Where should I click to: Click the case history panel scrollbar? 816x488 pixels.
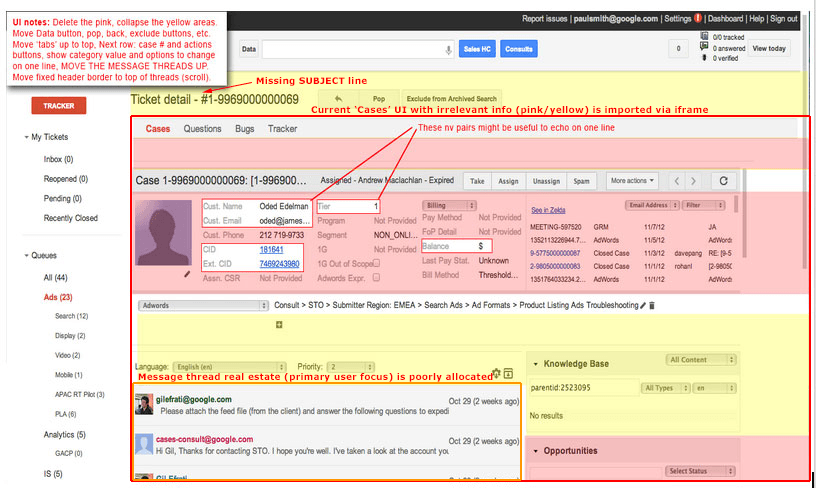(736, 203)
